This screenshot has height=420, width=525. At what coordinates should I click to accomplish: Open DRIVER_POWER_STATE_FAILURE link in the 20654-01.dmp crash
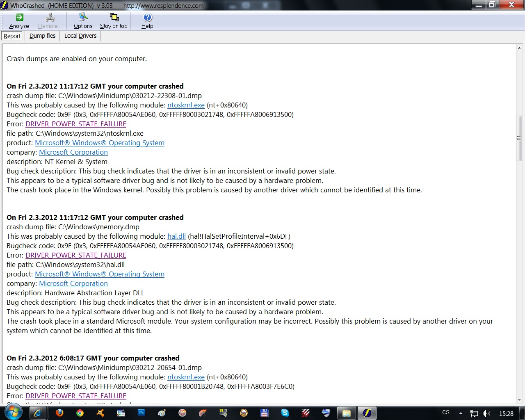[76, 396]
